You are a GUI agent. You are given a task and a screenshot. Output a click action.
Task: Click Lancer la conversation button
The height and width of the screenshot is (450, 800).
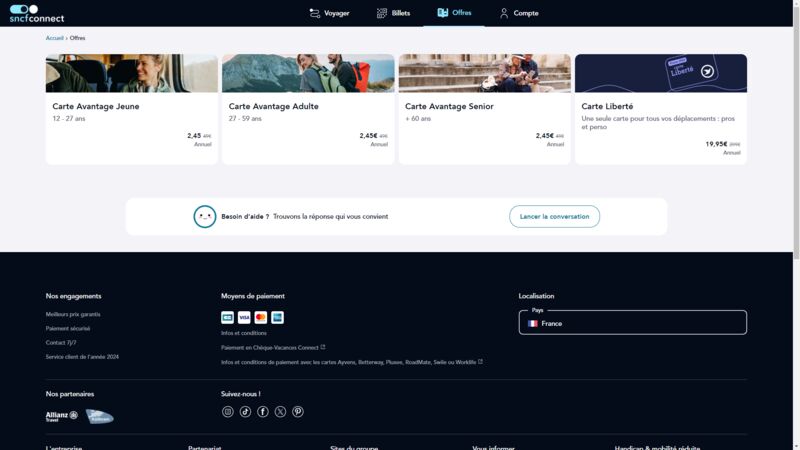[x=554, y=217]
